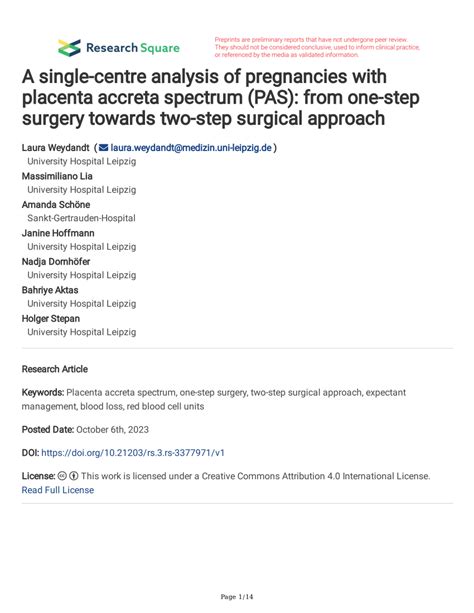
Task: Click the Posted Date October 6th, 2023
Action: (85, 430)
